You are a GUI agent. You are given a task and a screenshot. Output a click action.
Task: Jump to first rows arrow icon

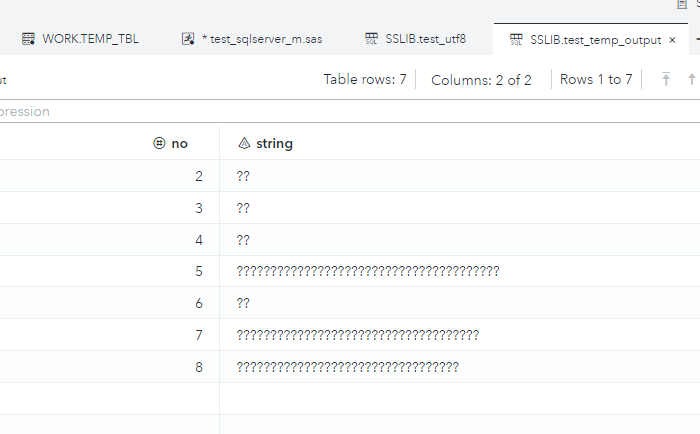(x=666, y=80)
